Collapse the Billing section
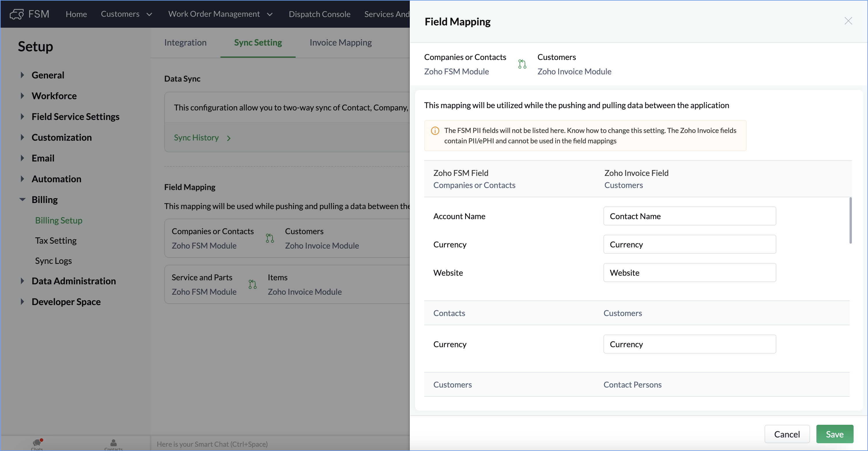Viewport: 868px width, 451px height. (22, 200)
